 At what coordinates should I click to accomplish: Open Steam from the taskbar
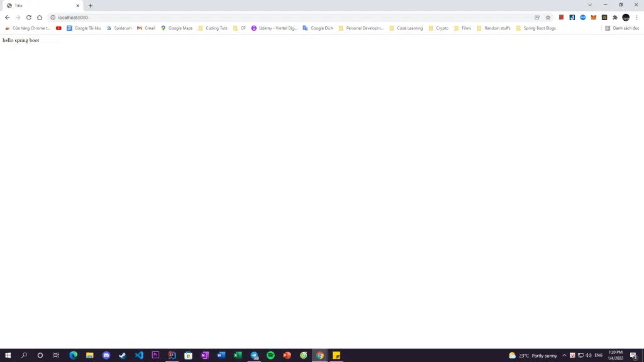coord(123,356)
